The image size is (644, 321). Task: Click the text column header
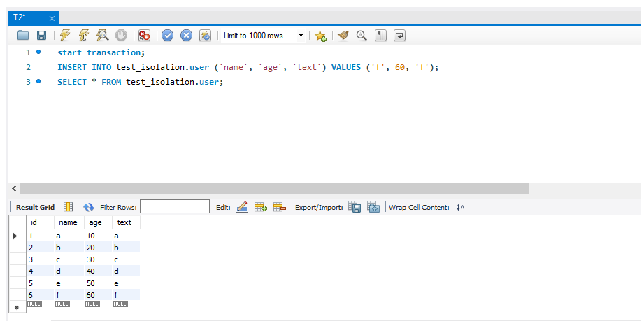[x=126, y=222]
